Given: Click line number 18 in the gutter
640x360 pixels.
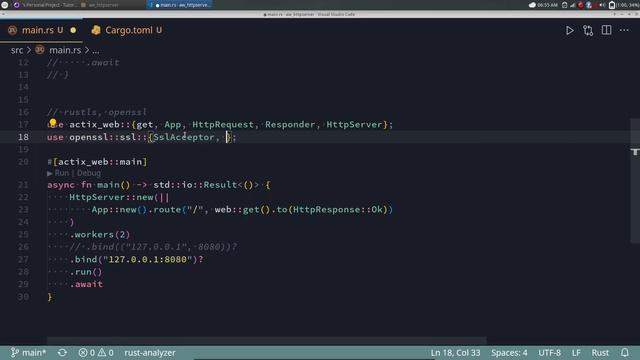Looking at the screenshot, I should click(x=23, y=137).
